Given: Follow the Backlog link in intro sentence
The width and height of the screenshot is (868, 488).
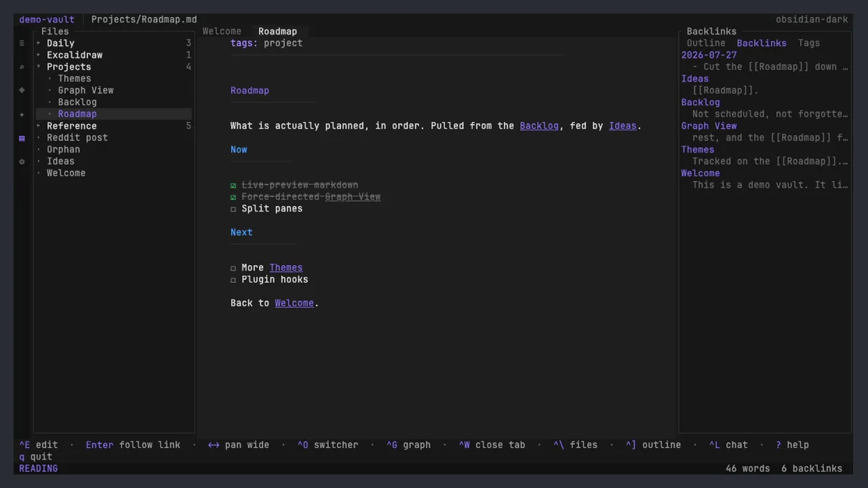Looking at the screenshot, I should point(539,126).
